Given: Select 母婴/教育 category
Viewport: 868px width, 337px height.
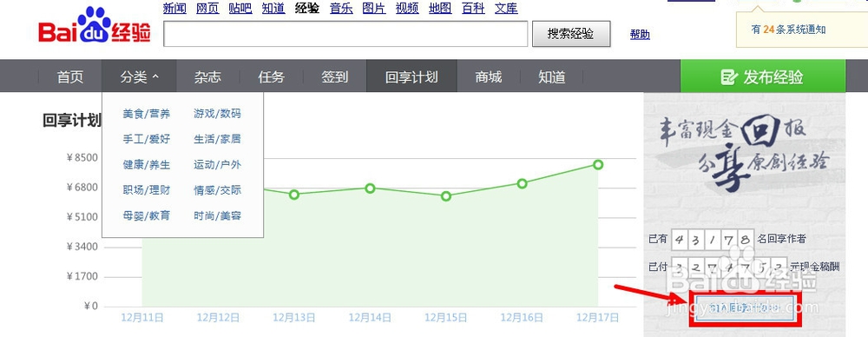Looking at the screenshot, I should (x=147, y=216).
